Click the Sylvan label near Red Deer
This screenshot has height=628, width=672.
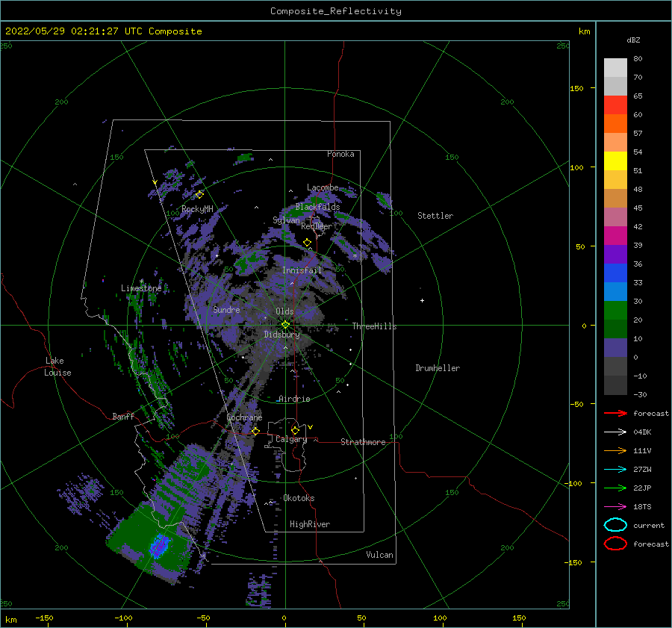[x=286, y=220]
